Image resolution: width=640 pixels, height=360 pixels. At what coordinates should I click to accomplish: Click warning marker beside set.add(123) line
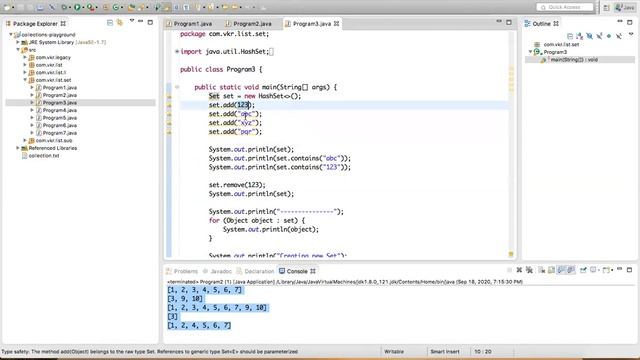(x=169, y=105)
